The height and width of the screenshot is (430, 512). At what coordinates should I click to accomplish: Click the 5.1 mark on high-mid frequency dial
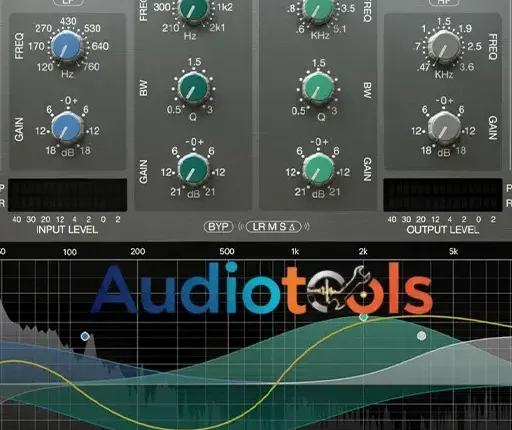click(x=340, y=29)
